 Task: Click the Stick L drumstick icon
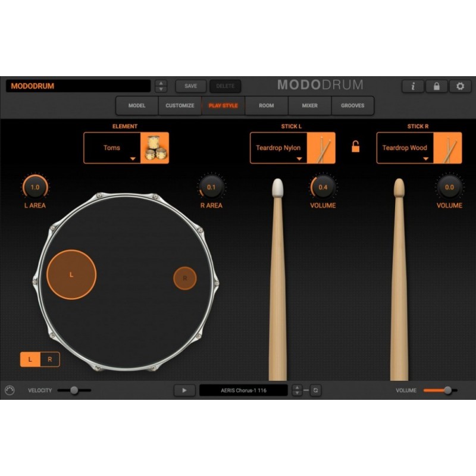(x=323, y=148)
